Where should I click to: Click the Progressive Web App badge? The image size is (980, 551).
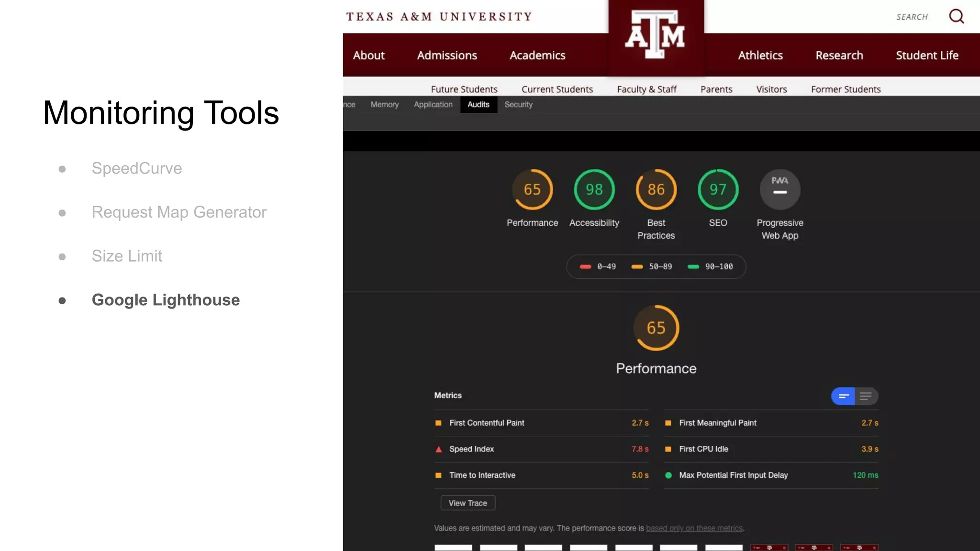780,189
